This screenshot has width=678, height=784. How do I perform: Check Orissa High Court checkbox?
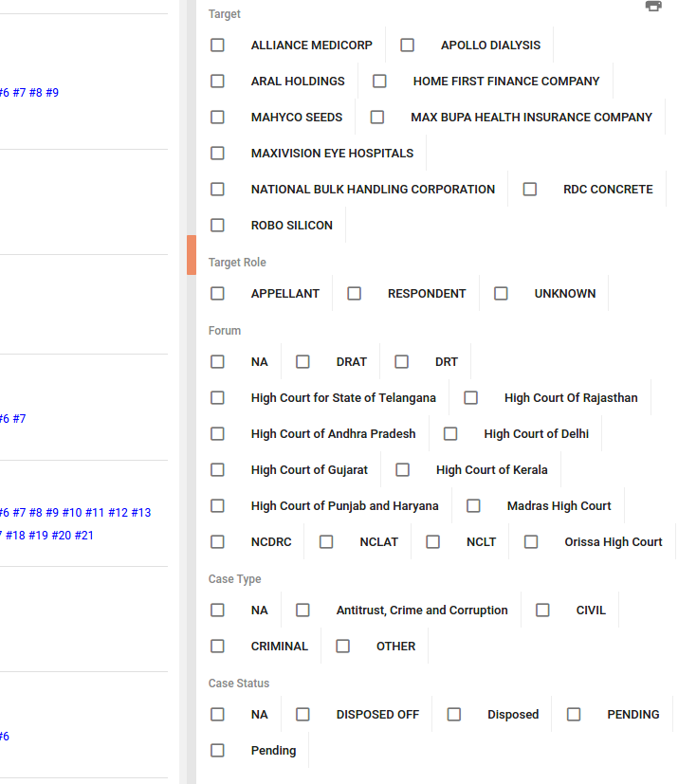coord(531,541)
